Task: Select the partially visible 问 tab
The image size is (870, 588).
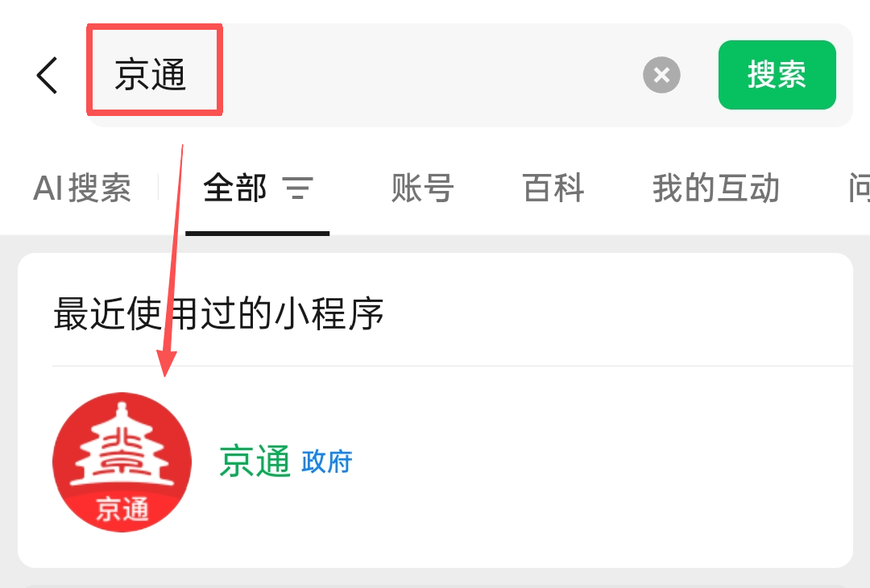Action: pos(859,188)
